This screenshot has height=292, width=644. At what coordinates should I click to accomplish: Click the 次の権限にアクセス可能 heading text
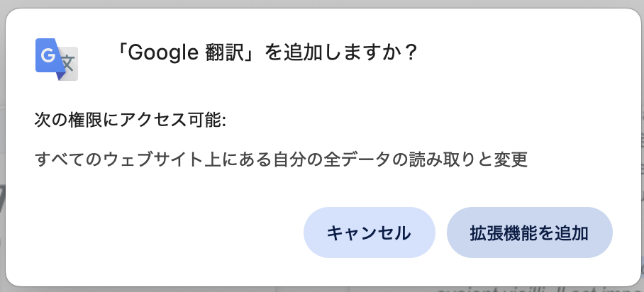(131, 120)
